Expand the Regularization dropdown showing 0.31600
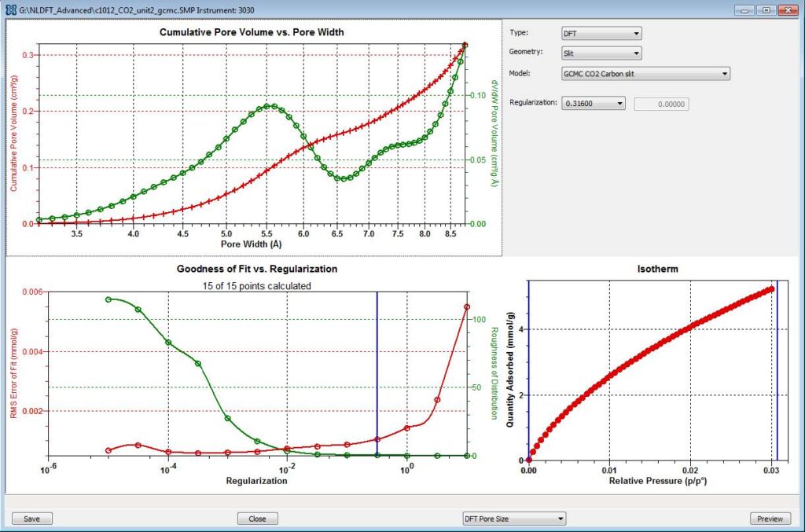The width and height of the screenshot is (805, 532). pos(593,104)
